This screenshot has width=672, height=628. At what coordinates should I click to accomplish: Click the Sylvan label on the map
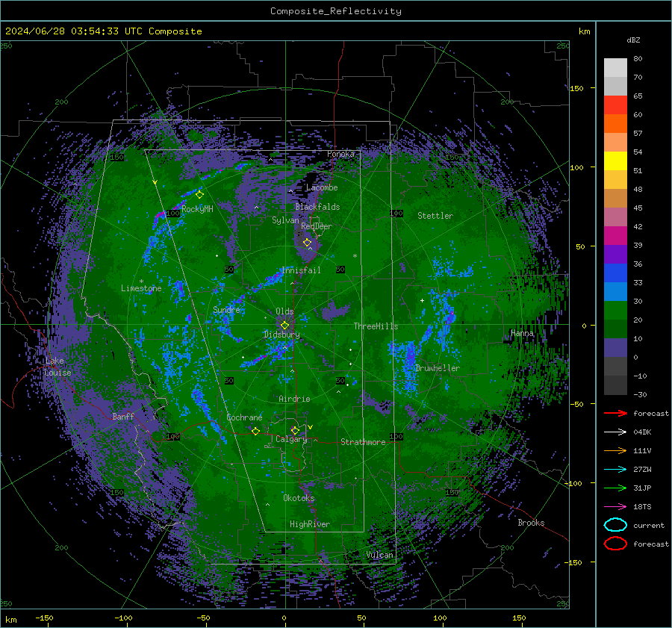point(285,220)
